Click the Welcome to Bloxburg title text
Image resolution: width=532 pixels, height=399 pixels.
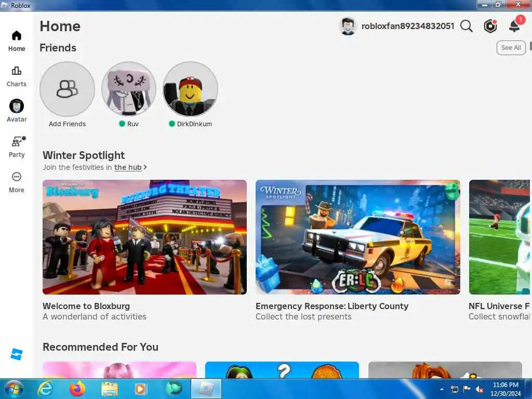(x=86, y=306)
